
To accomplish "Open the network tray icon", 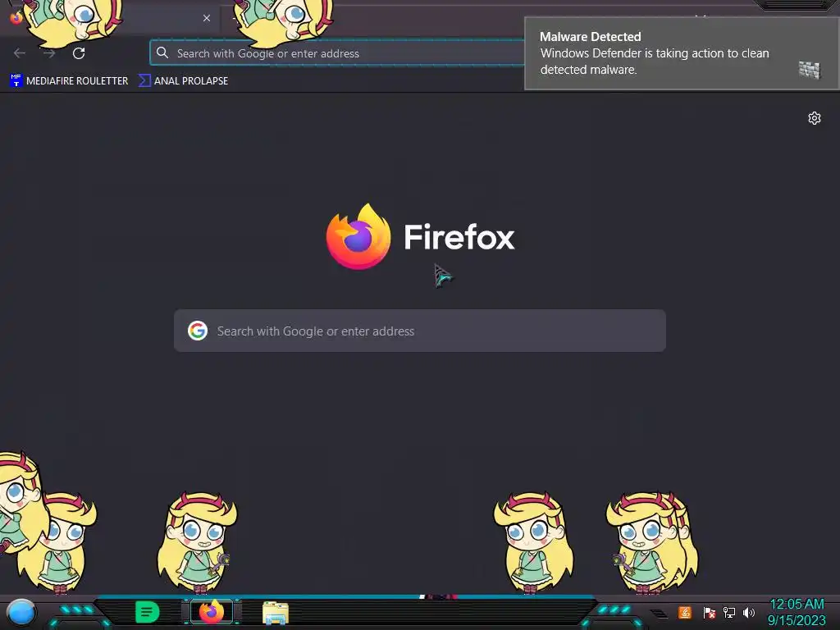I will (x=729, y=612).
